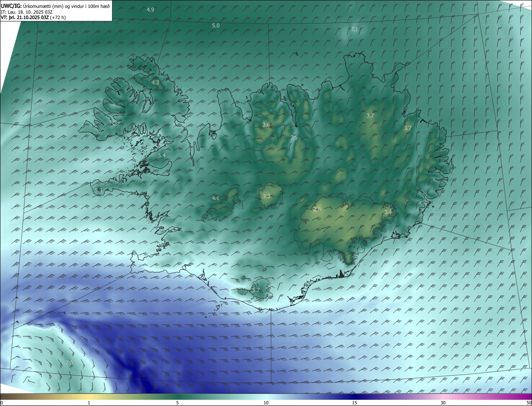Click the 4.1 value label on the map
This screenshot has height=406, width=532.
215,198
